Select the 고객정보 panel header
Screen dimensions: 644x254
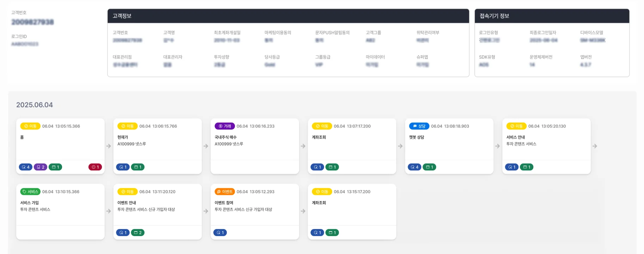tap(288, 16)
